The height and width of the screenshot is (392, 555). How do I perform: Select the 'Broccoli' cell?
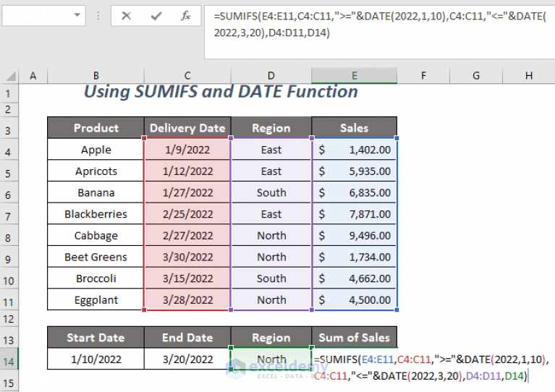pyautogui.click(x=96, y=278)
